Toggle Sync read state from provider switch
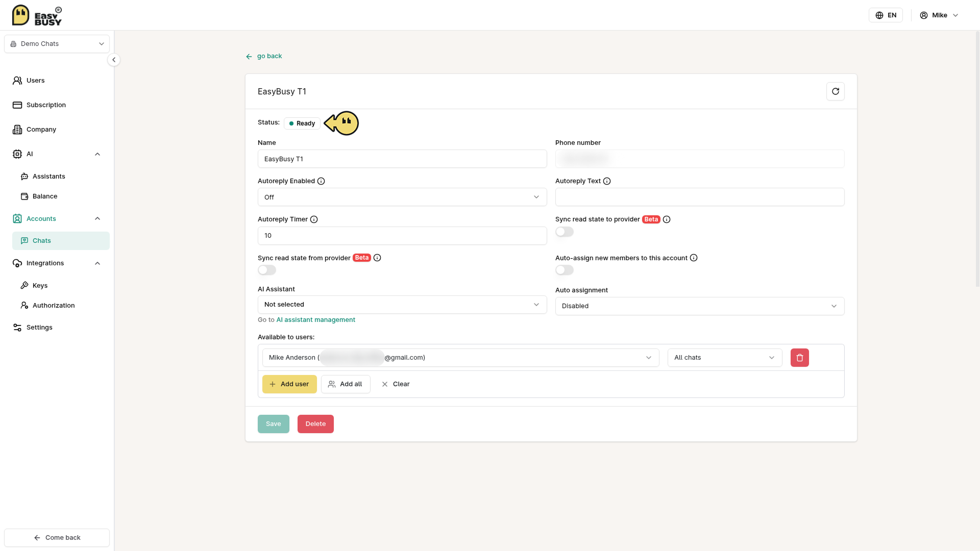The image size is (980, 551). point(267,270)
